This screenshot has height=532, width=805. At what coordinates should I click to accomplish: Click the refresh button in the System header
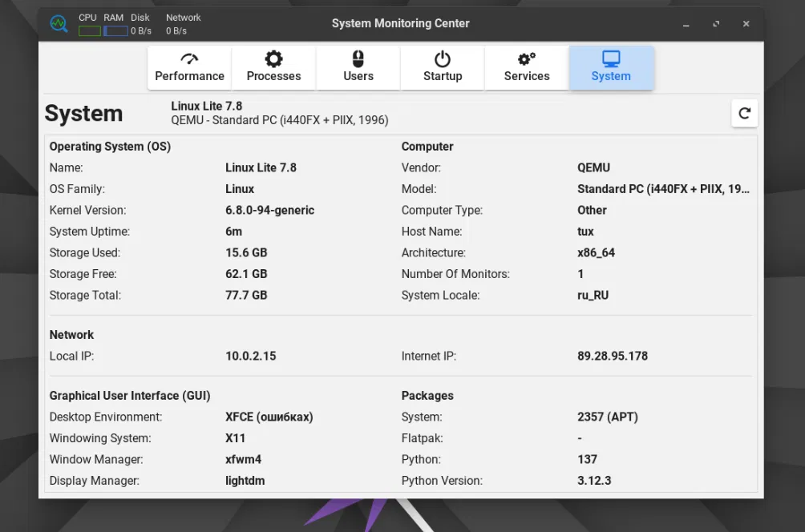coord(744,114)
